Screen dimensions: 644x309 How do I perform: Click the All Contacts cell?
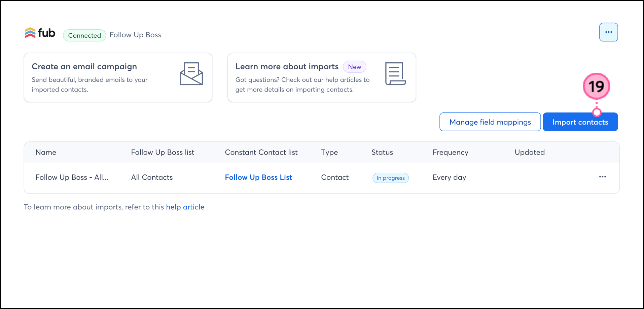152,177
